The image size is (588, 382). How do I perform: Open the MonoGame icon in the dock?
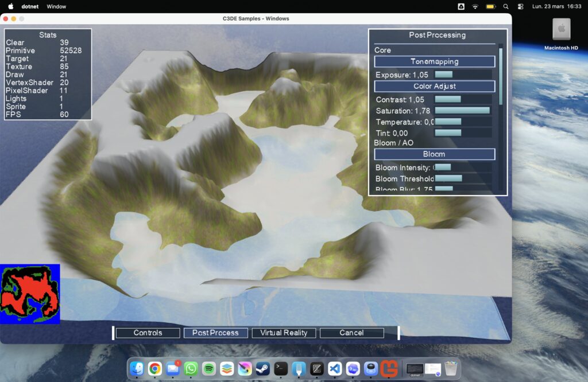coord(389,369)
